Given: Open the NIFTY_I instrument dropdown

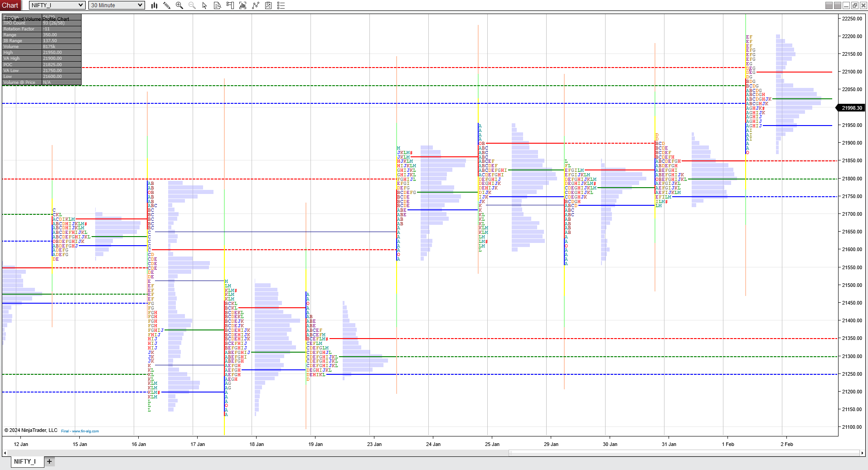Looking at the screenshot, I should coord(56,5).
